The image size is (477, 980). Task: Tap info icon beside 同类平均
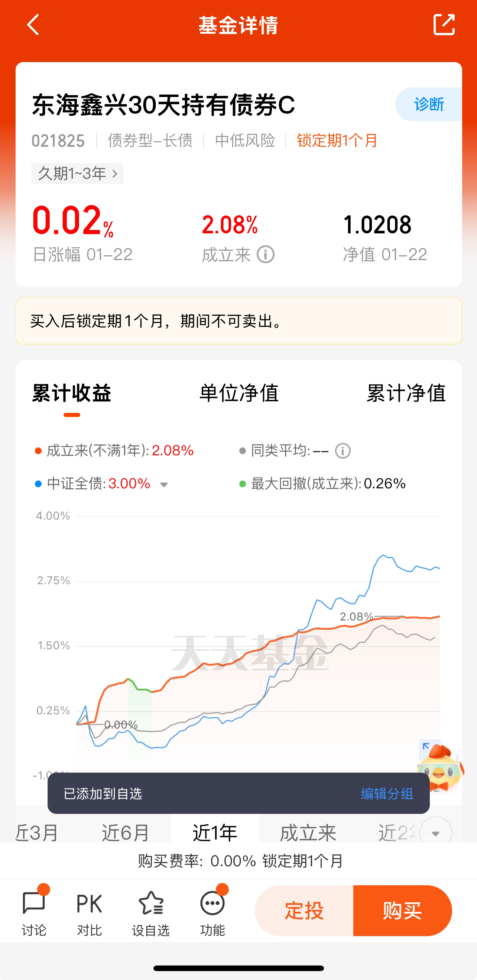tap(343, 451)
